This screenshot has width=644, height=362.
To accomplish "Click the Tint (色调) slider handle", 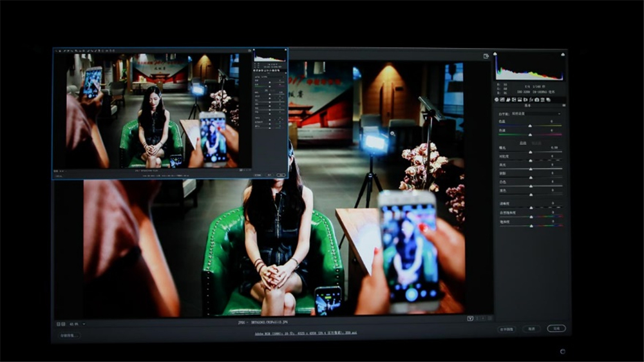I will [530, 135].
